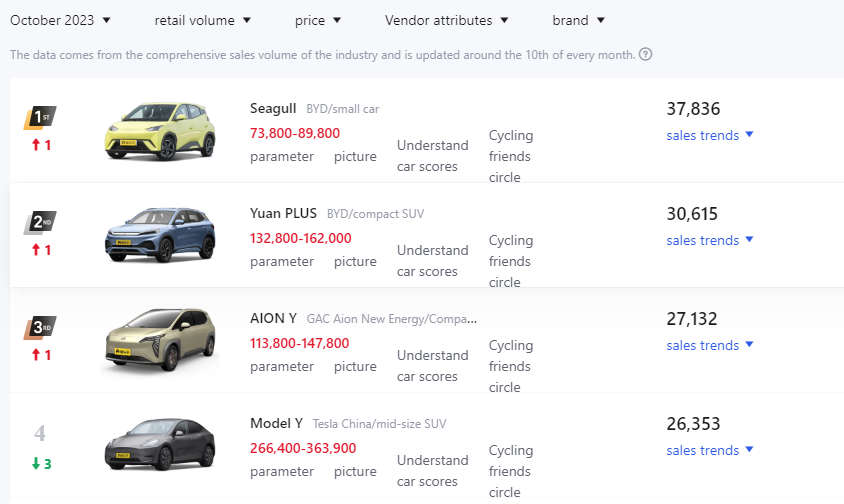Click the Model Y car thumbnail

pyautogui.click(x=160, y=444)
